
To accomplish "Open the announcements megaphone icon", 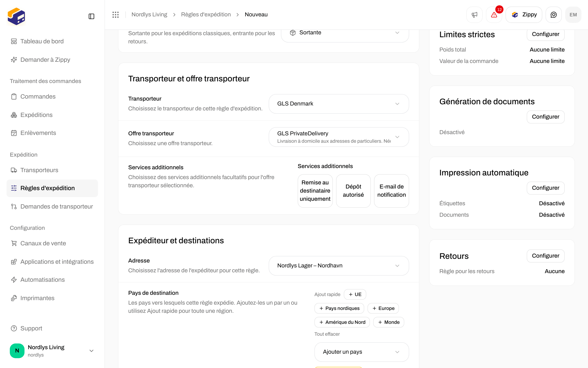I will coord(474,15).
